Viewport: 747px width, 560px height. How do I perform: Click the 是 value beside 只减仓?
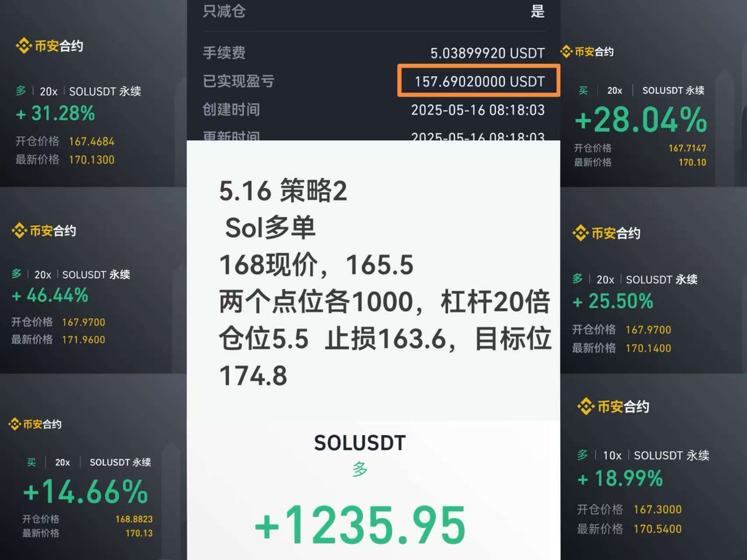[x=538, y=11]
